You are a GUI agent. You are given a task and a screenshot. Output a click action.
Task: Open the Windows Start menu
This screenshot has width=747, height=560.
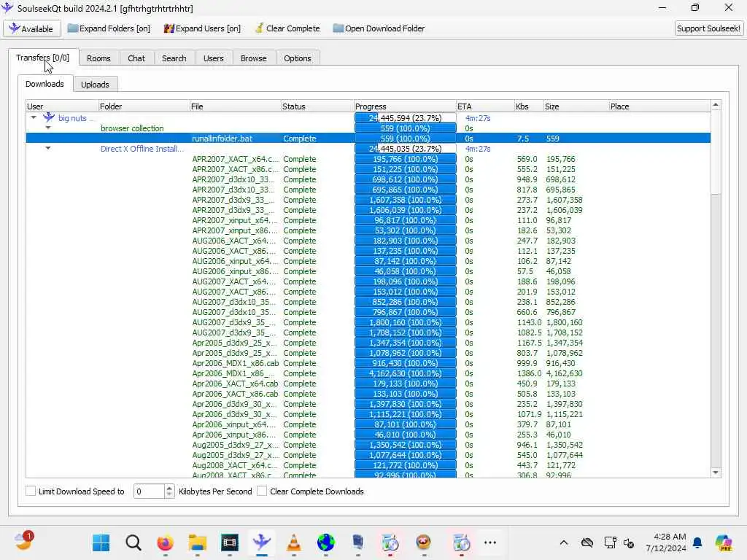tap(101, 542)
